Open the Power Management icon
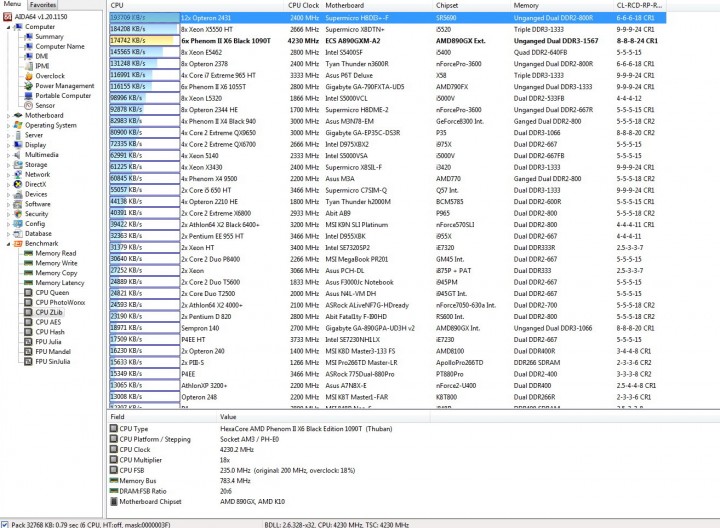This screenshot has height=528, width=720. 28,86
